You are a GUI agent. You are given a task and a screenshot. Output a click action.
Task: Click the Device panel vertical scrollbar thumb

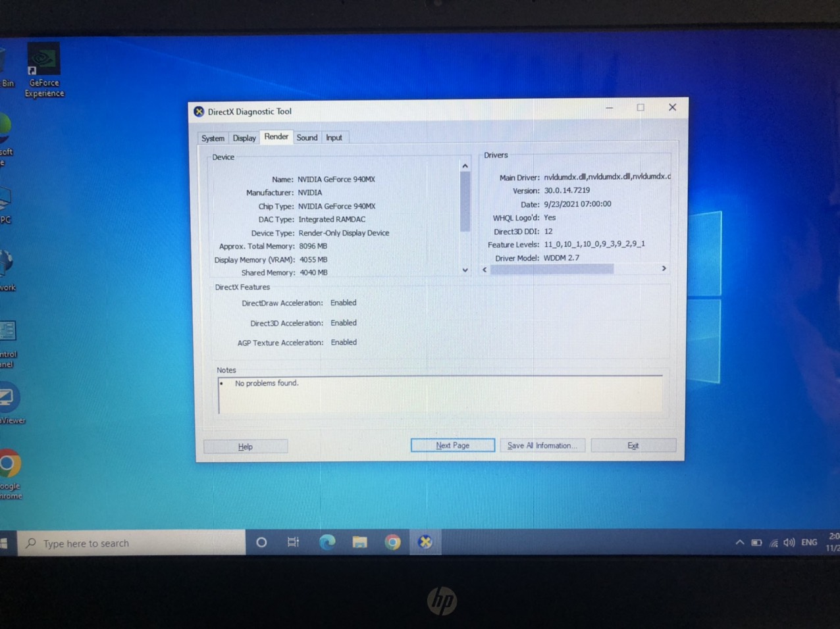465,201
